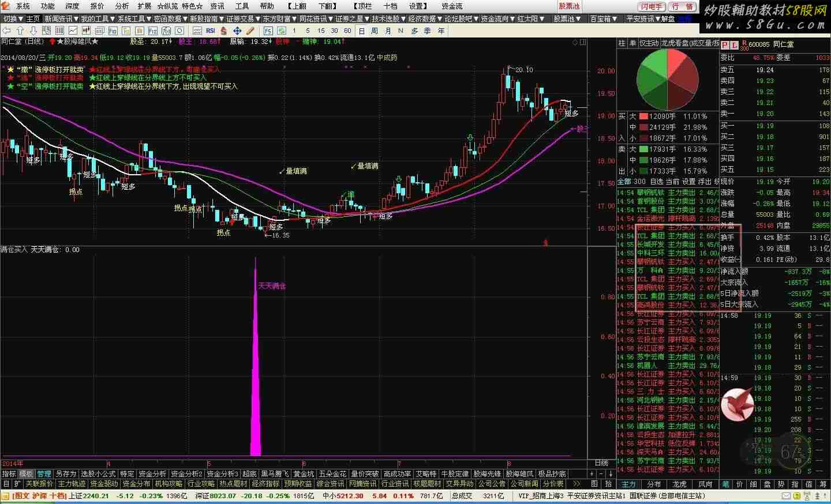Expand the 百宝箱 dropdown
Screen dimensions: 831x504
(x=604, y=19)
